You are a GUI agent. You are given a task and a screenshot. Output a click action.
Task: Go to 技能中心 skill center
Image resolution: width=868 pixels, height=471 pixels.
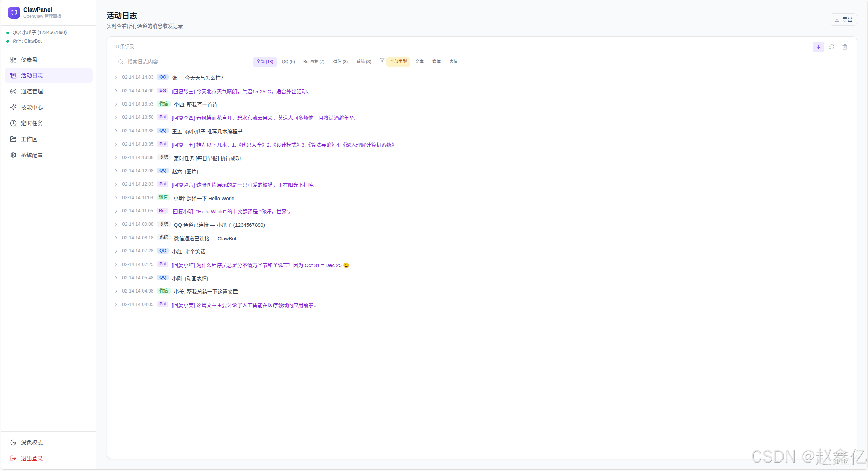click(x=32, y=107)
